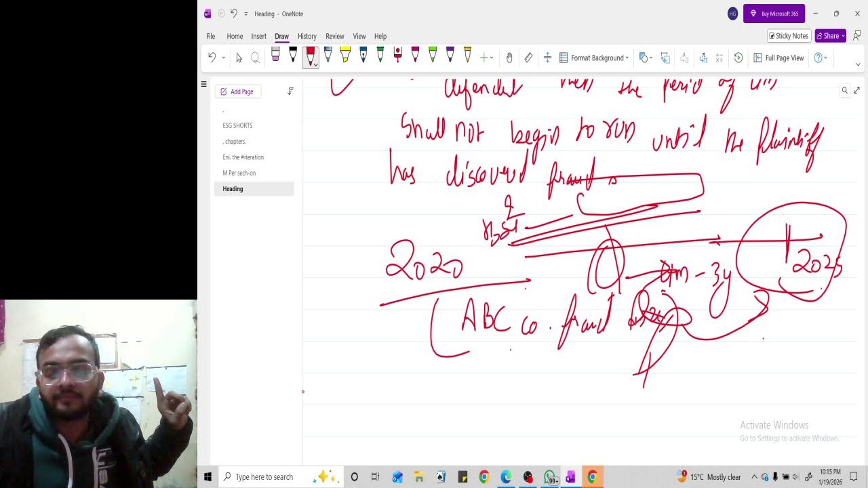Select the lime green pen
868x488 pixels.
click(433, 56)
